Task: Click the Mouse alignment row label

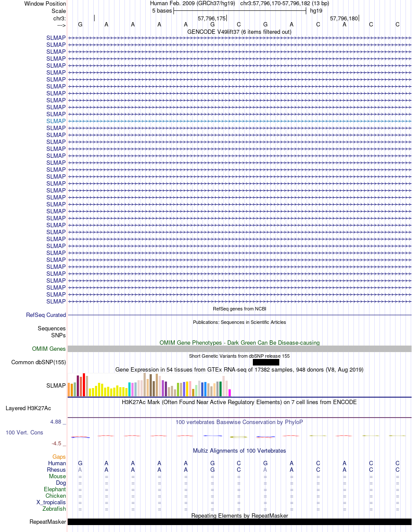Action: point(57,476)
